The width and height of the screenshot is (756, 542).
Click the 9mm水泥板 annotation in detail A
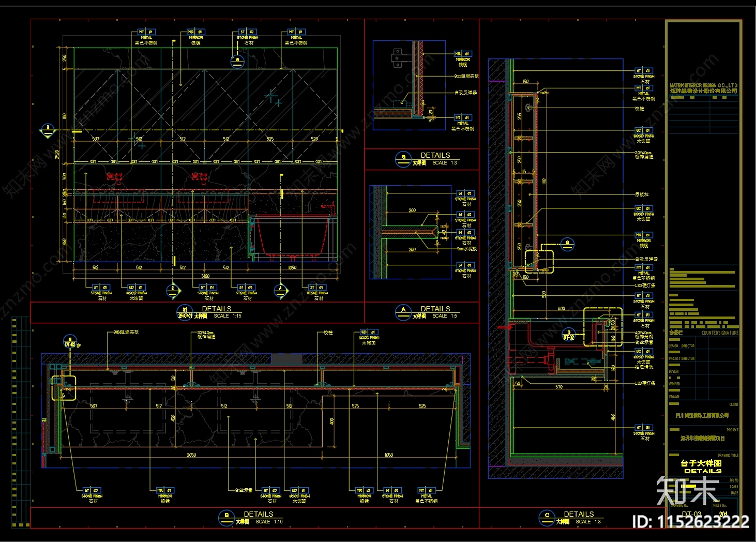(x=467, y=249)
